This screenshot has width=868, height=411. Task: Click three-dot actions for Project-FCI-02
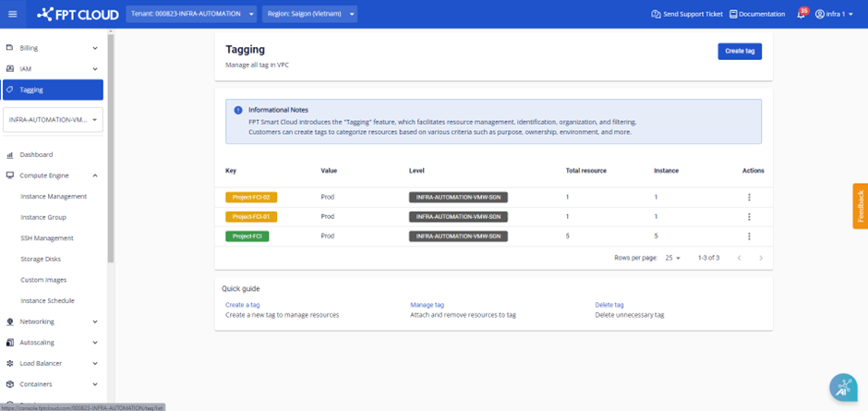[749, 198]
